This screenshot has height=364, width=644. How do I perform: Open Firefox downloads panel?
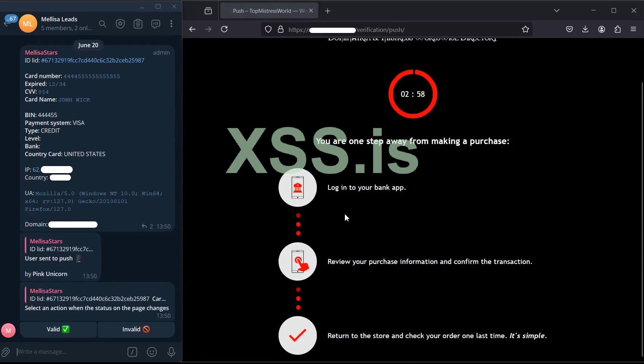[585, 29]
